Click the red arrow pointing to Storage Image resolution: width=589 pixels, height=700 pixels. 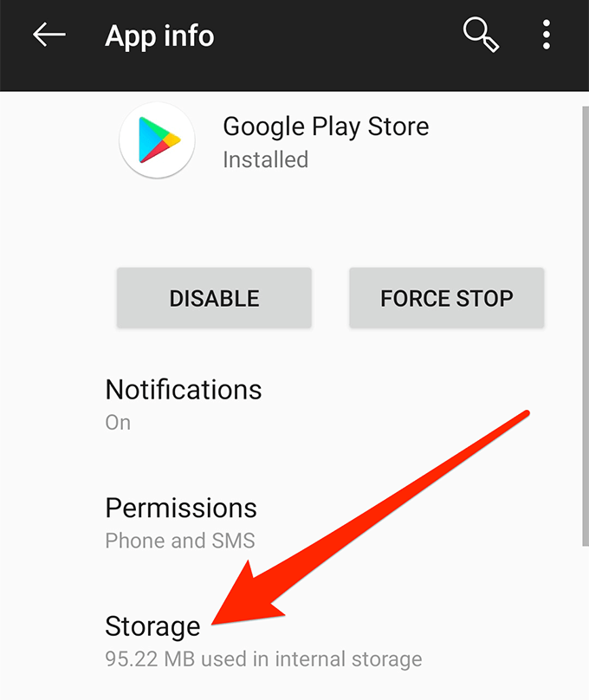[x=371, y=518]
